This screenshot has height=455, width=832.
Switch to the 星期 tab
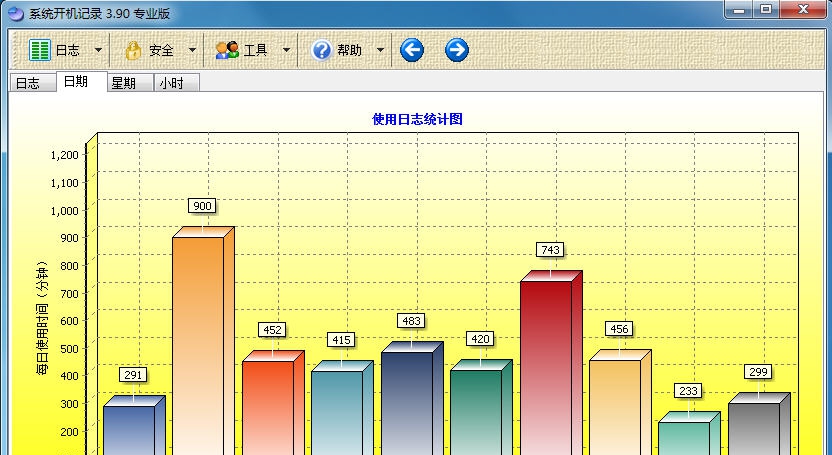click(131, 83)
